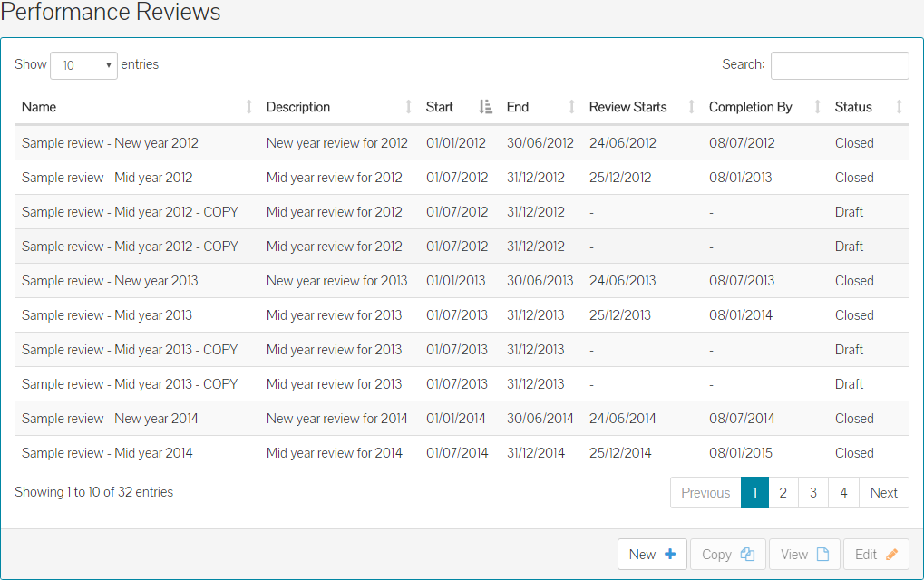This screenshot has width=924, height=580.
Task: Click description New year review for 2012
Action: (337, 143)
